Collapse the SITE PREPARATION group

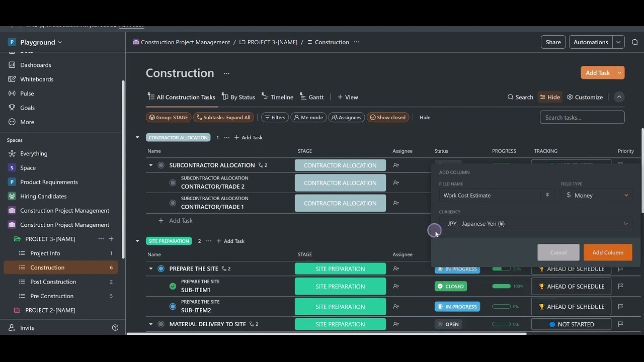(x=137, y=241)
